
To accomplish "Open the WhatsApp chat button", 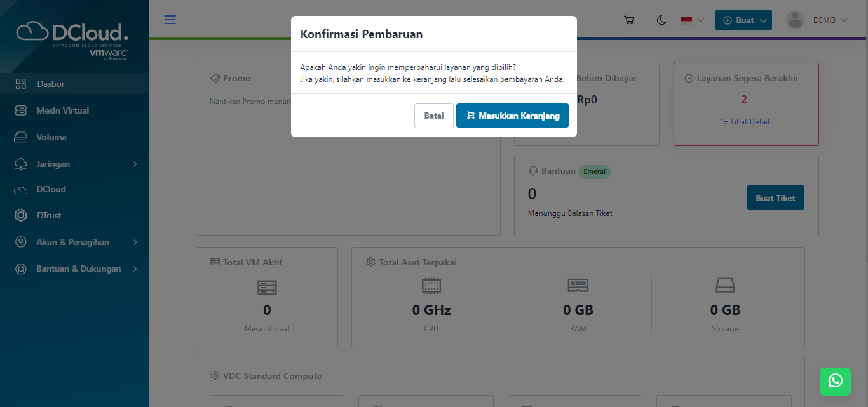I will pyautogui.click(x=835, y=380).
